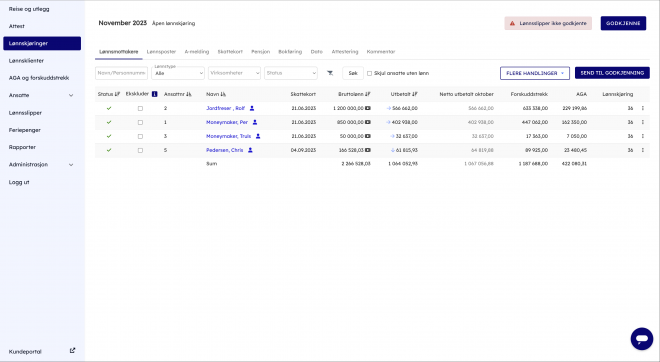Screen dimensions: 660x362
Task: Open the three-dot menu for Moneymaker, Per row
Action: [643, 122]
